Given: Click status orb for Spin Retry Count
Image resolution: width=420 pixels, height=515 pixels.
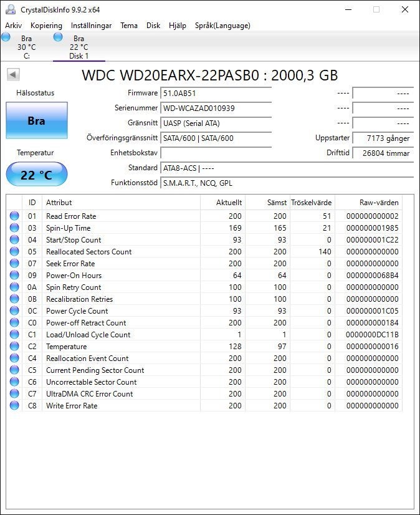Looking at the screenshot, I should tap(14, 287).
